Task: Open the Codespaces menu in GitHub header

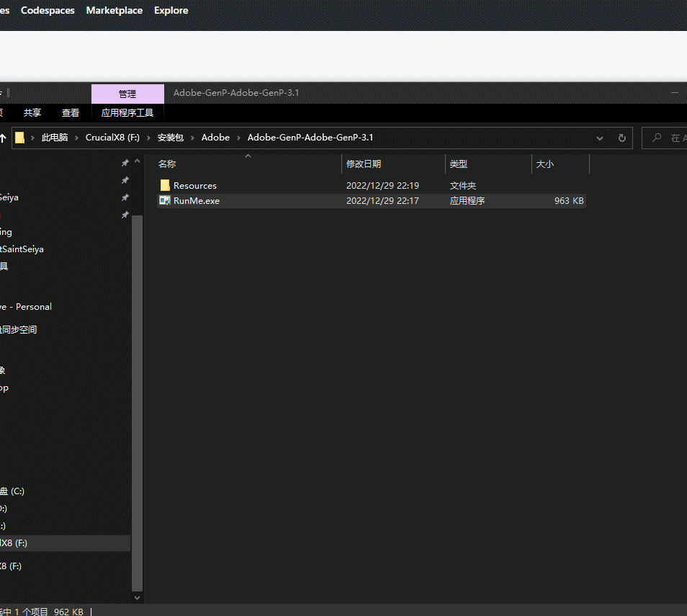Action: pyautogui.click(x=48, y=11)
